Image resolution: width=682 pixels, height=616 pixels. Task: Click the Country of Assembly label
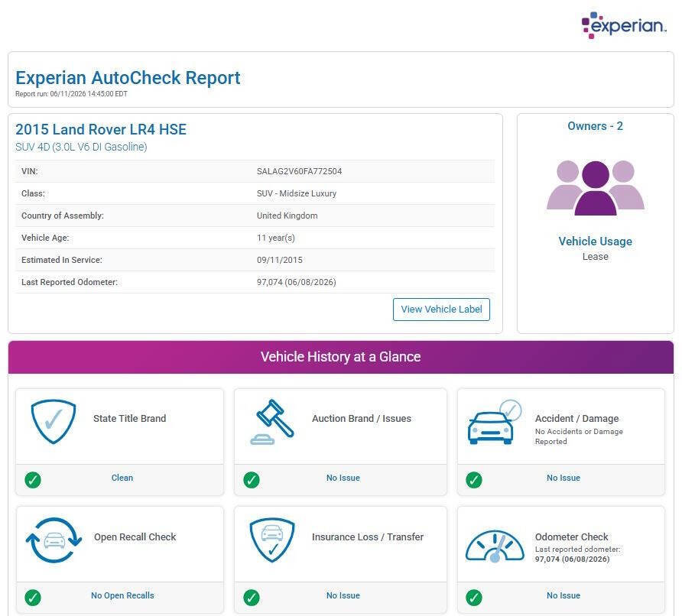pyautogui.click(x=63, y=216)
